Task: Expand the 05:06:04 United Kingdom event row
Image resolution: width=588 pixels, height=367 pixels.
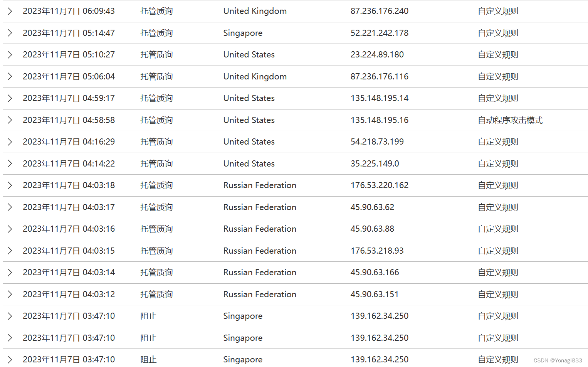Action: [10, 77]
